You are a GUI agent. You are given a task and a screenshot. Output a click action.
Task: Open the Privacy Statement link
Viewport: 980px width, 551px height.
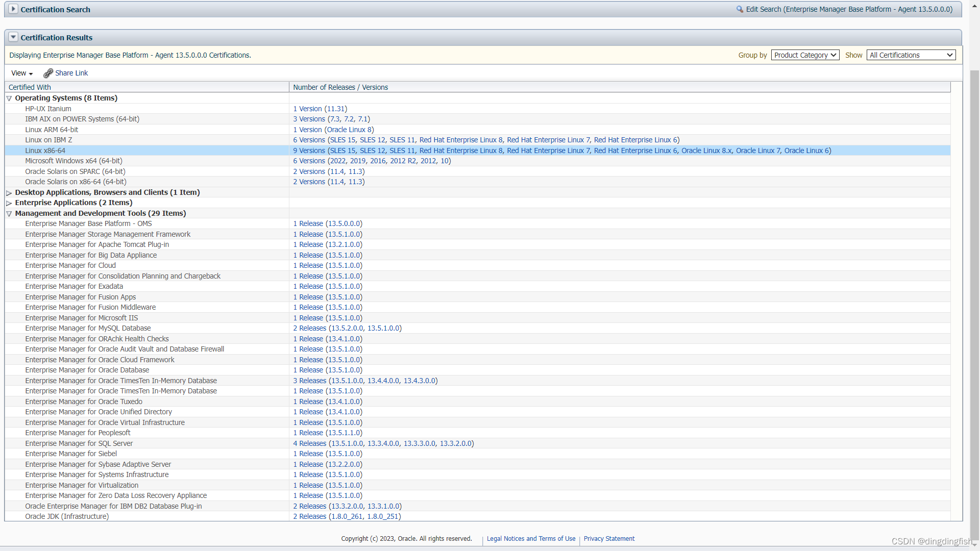(609, 539)
